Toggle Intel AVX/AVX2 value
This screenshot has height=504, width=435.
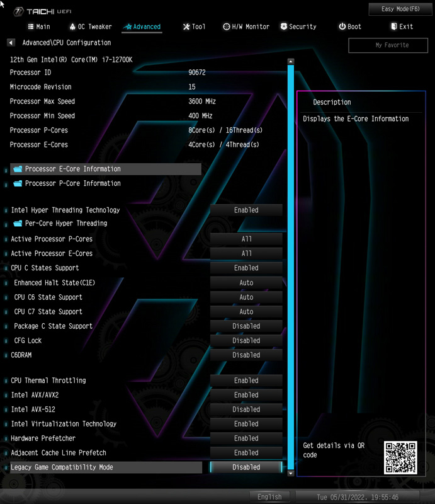tap(246, 395)
